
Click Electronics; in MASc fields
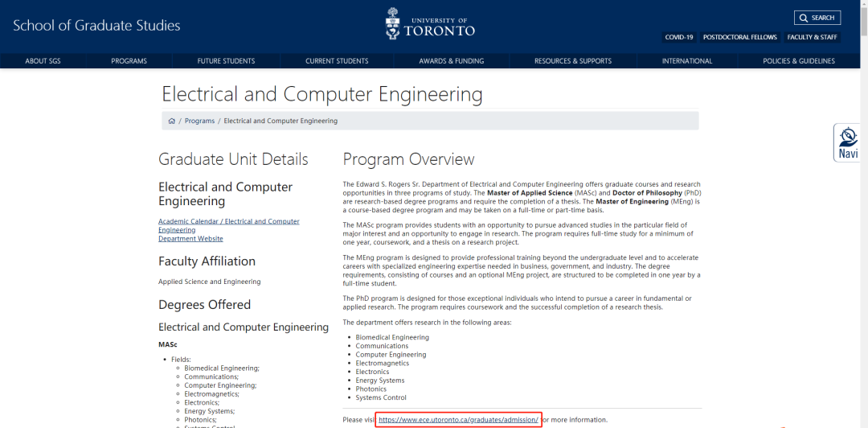202,402
